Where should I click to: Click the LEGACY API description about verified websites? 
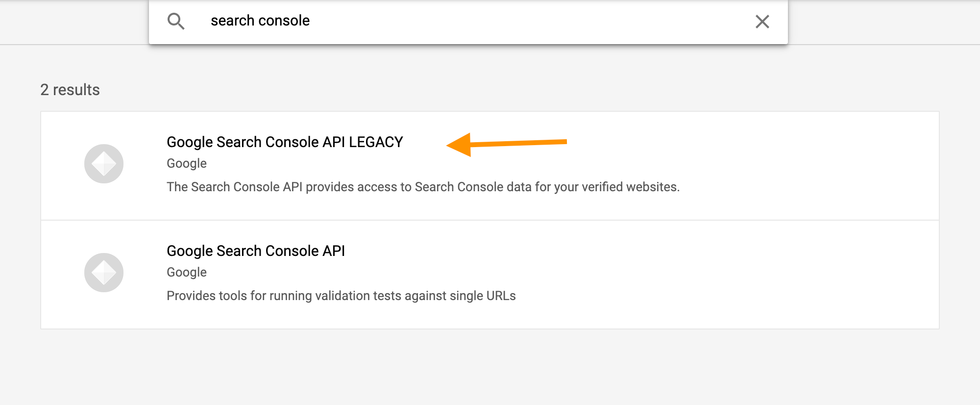click(x=422, y=187)
